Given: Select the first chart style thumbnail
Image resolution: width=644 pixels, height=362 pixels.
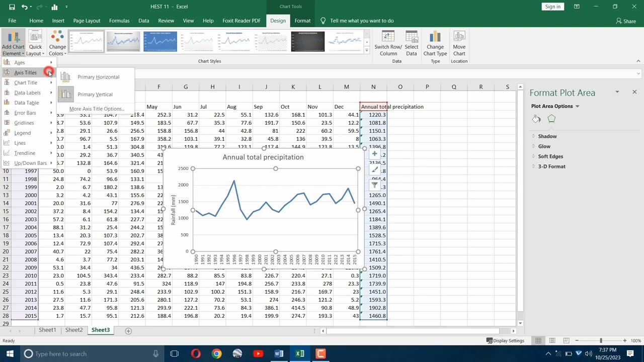Looking at the screenshot, I should [x=87, y=41].
